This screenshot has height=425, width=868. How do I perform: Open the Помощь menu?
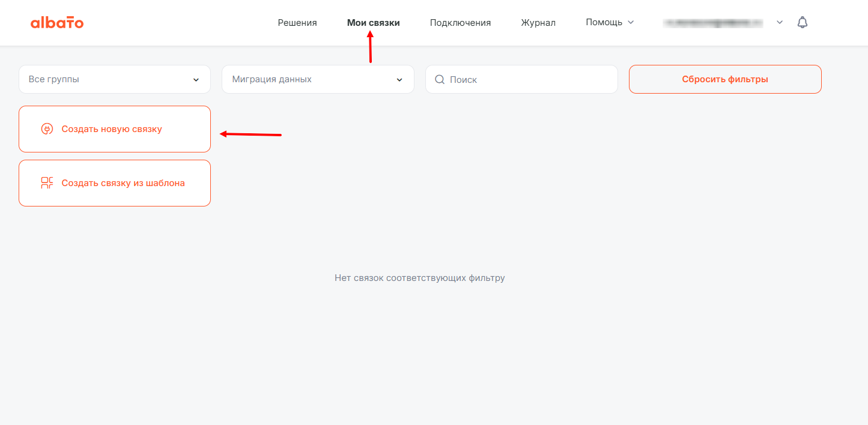pos(604,22)
